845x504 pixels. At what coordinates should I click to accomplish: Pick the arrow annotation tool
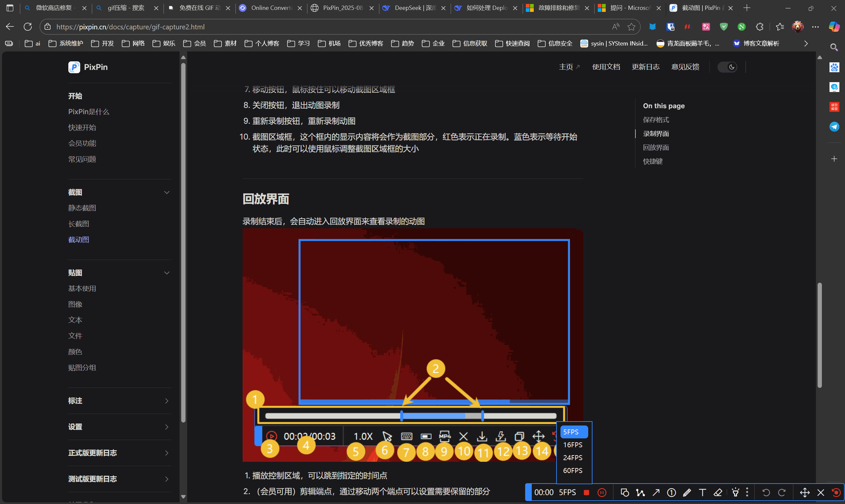(x=656, y=492)
